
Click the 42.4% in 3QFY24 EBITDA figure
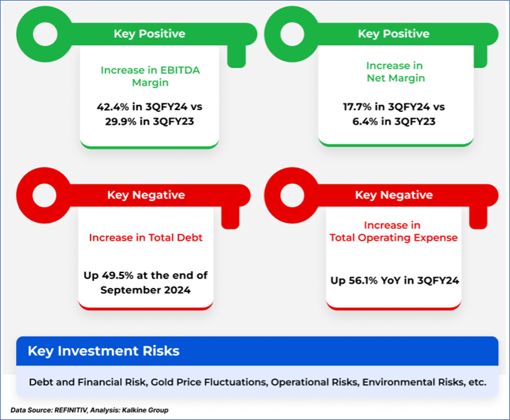[149, 106]
